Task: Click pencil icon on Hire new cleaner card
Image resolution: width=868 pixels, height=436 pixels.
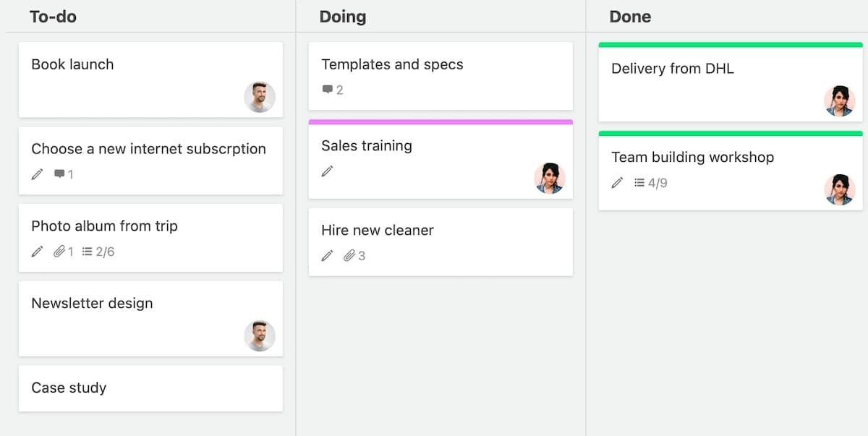Action: click(328, 256)
